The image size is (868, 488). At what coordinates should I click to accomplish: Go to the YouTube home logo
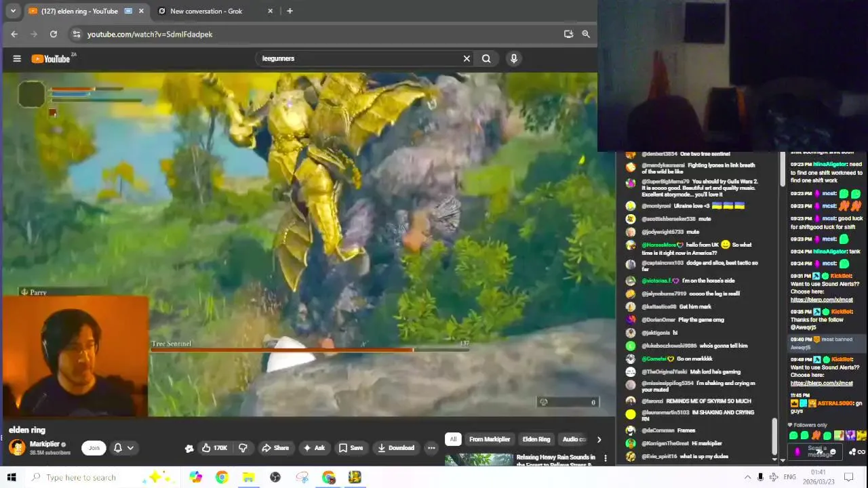(51, 59)
